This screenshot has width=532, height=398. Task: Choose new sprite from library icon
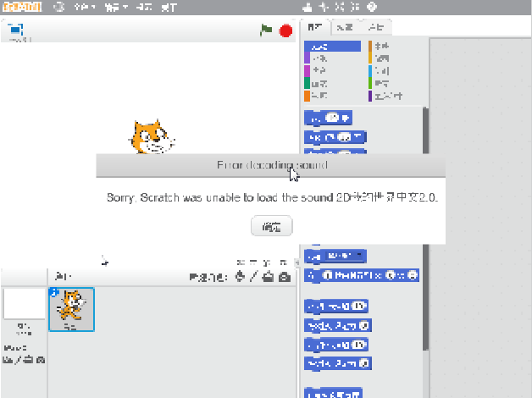click(241, 276)
